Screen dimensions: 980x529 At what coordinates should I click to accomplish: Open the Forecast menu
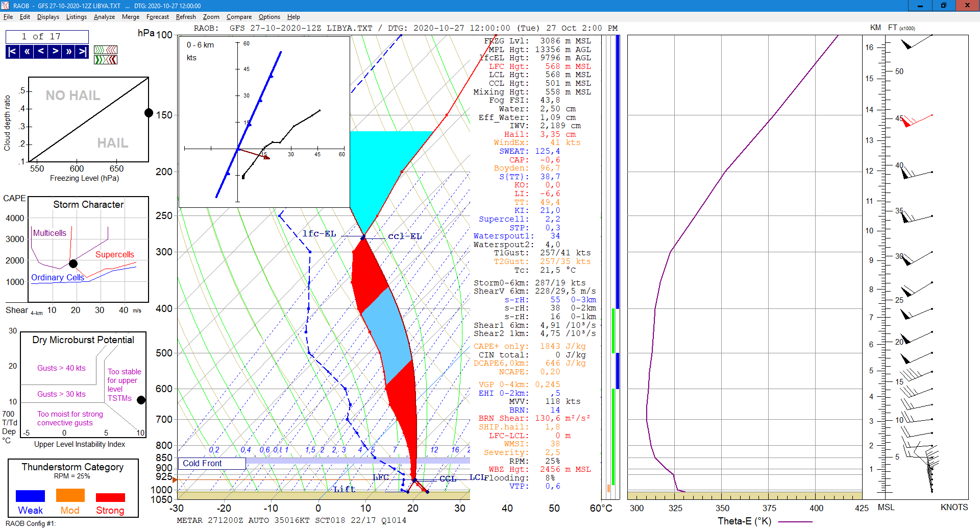[157, 17]
